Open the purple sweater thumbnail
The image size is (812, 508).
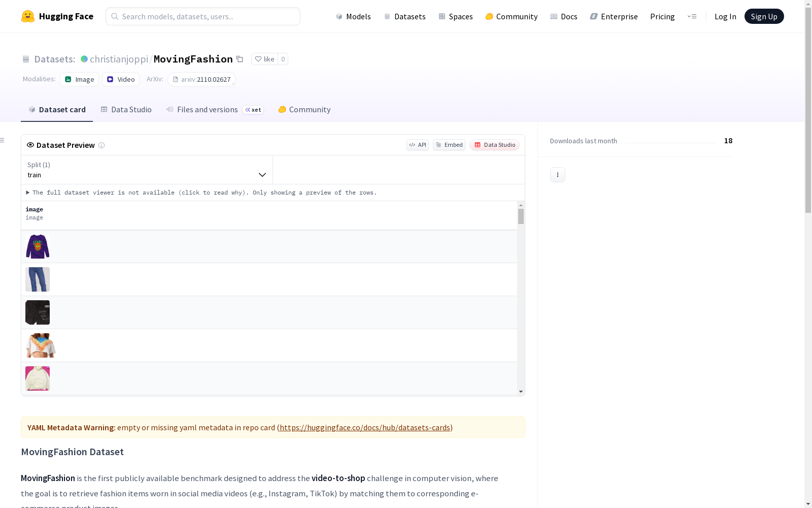point(38,246)
